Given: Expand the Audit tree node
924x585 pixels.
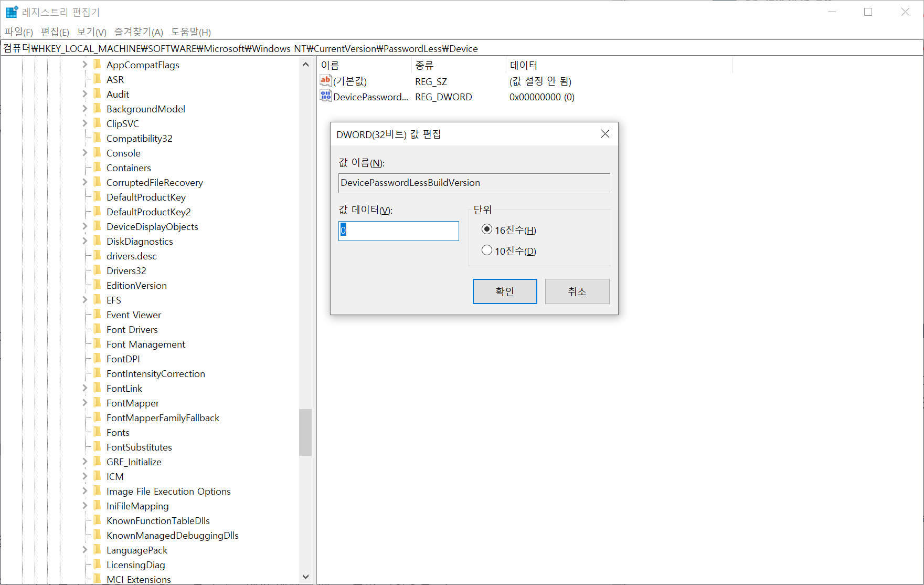Looking at the screenshot, I should (85, 94).
